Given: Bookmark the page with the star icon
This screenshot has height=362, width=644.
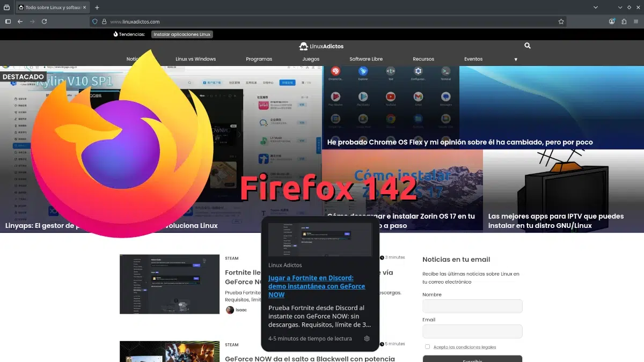Looking at the screenshot, I should 560,21.
